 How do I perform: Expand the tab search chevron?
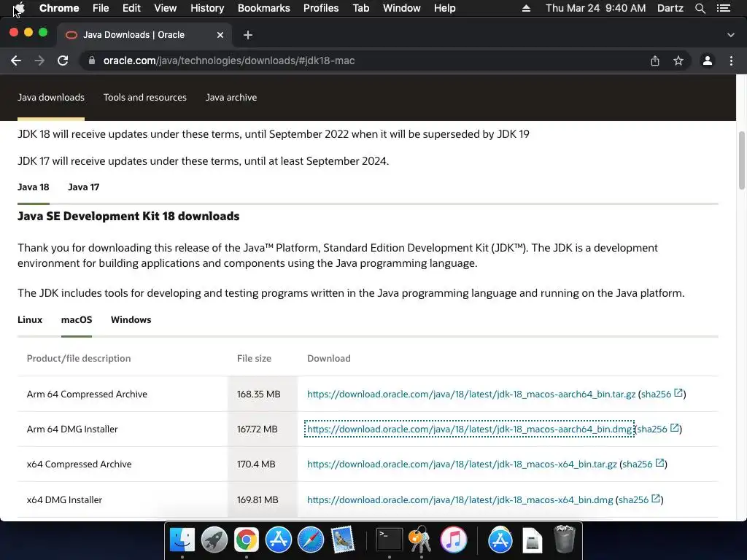coord(731,35)
